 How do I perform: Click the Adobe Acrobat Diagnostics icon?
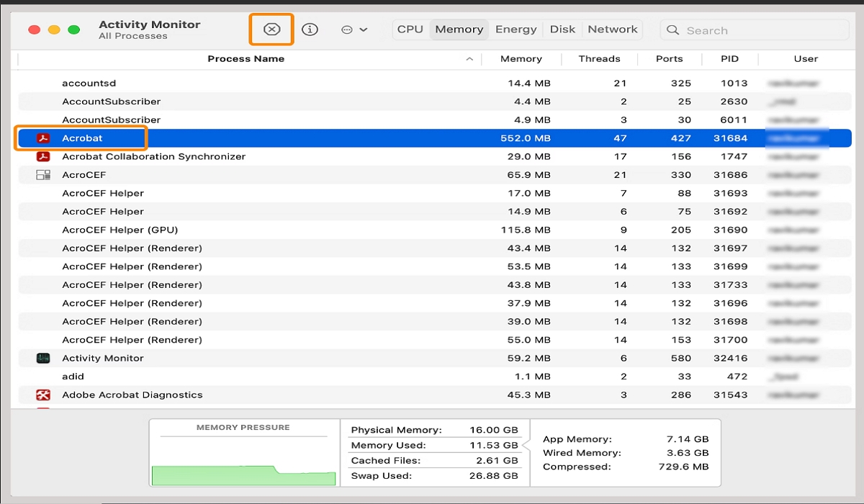(43, 395)
